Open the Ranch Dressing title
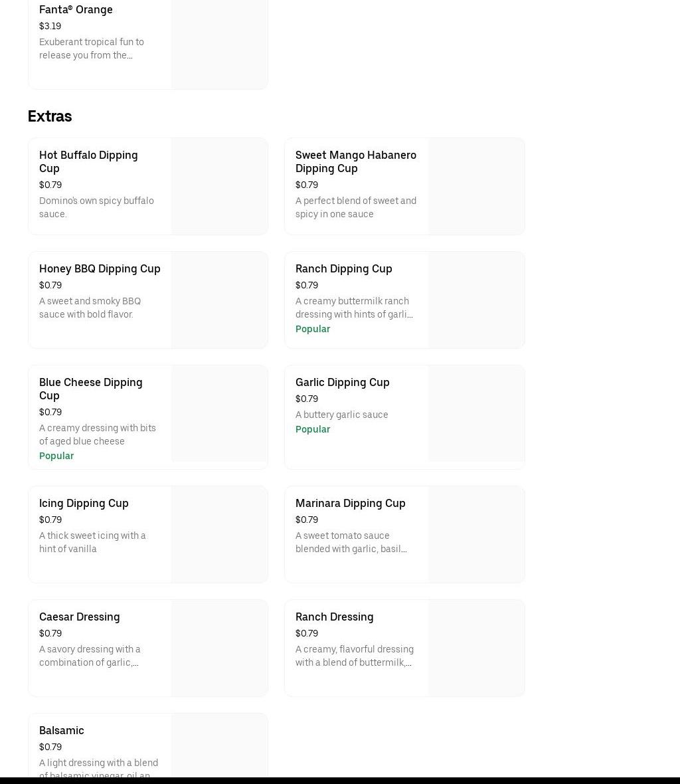680x784 pixels. (334, 617)
